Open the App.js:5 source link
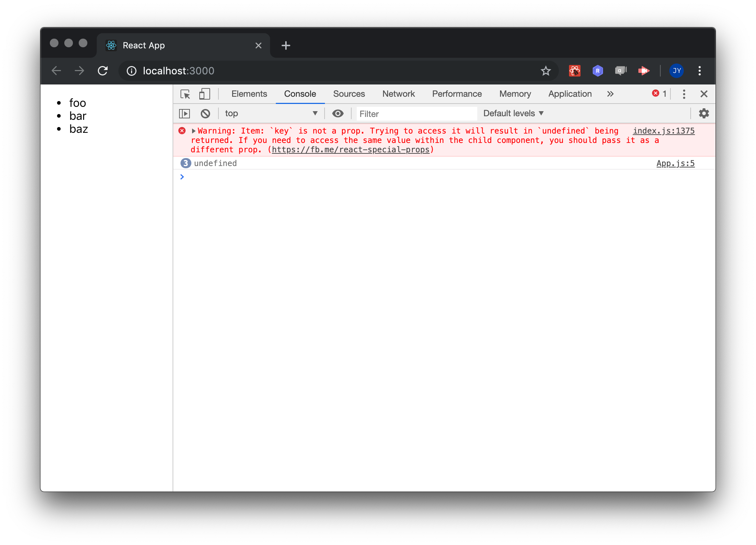This screenshot has height=545, width=756. pos(675,163)
